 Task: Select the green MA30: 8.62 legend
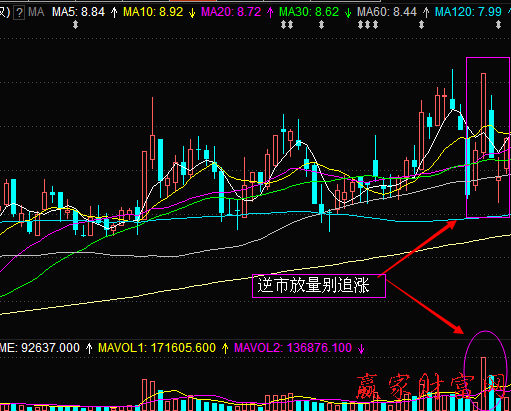309,12
